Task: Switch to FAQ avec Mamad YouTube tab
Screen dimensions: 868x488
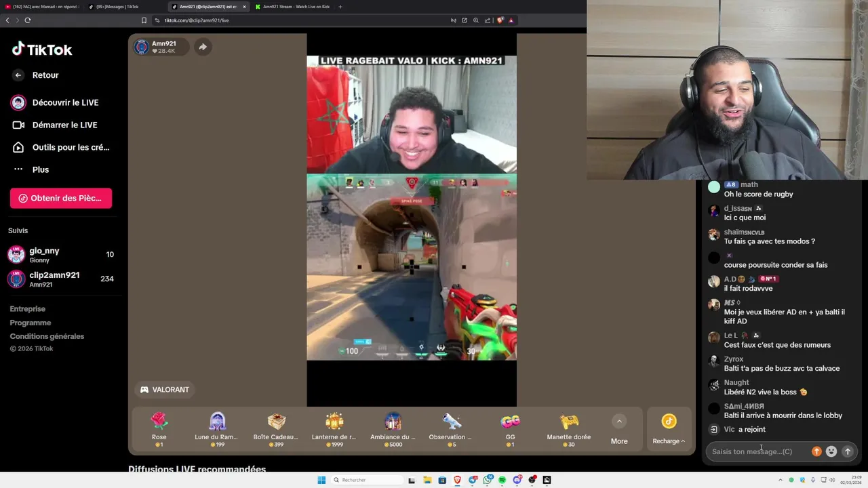Action: tap(42, 7)
